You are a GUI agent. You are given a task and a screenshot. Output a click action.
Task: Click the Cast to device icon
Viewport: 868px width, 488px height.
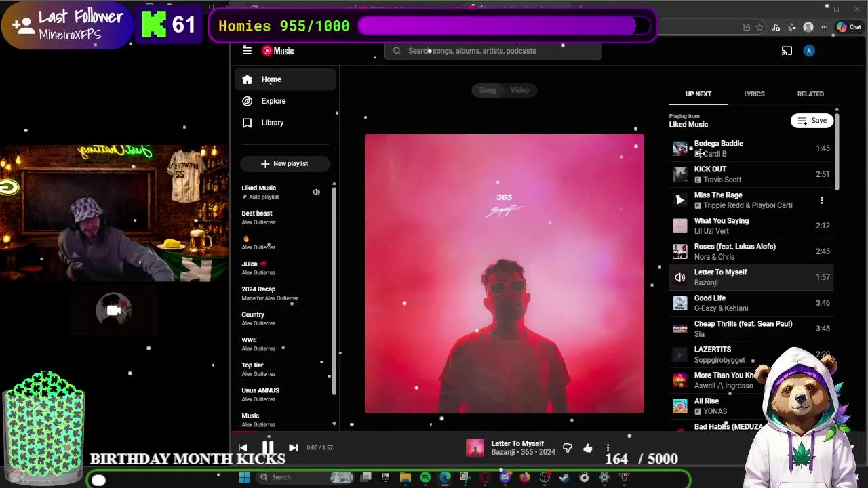pyautogui.click(x=787, y=51)
